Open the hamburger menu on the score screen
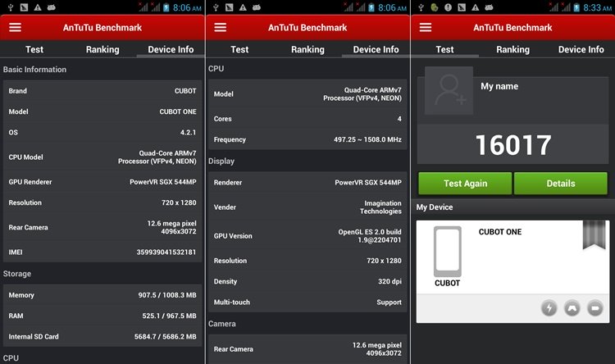The height and width of the screenshot is (364, 615). click(426, 27)
